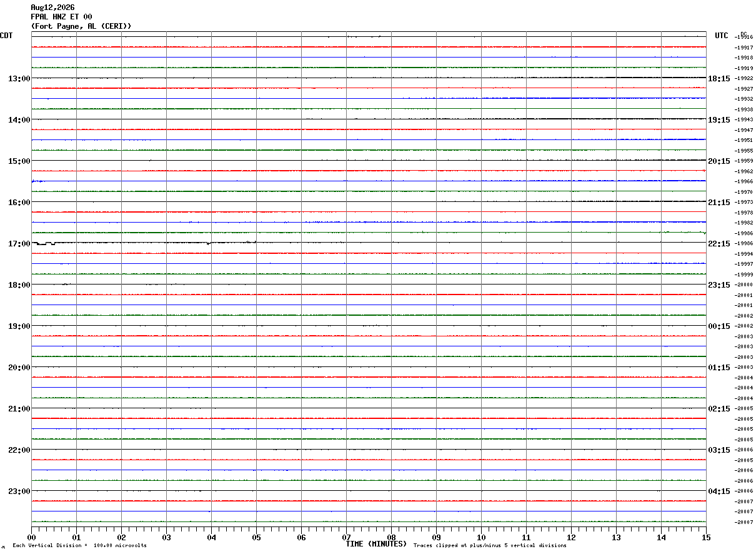Click the 04:15 UTC time label
Image resolution: width=756 pixels, height=554 pixels.
pos(719,491)
